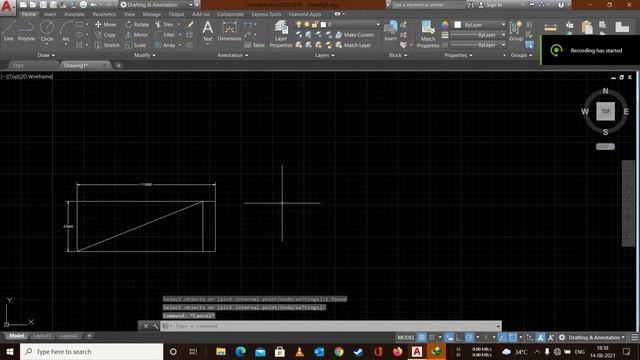Open the ByLayer lineweight dropdown
The image size is (640, 360).
click(x=478, y=35)
